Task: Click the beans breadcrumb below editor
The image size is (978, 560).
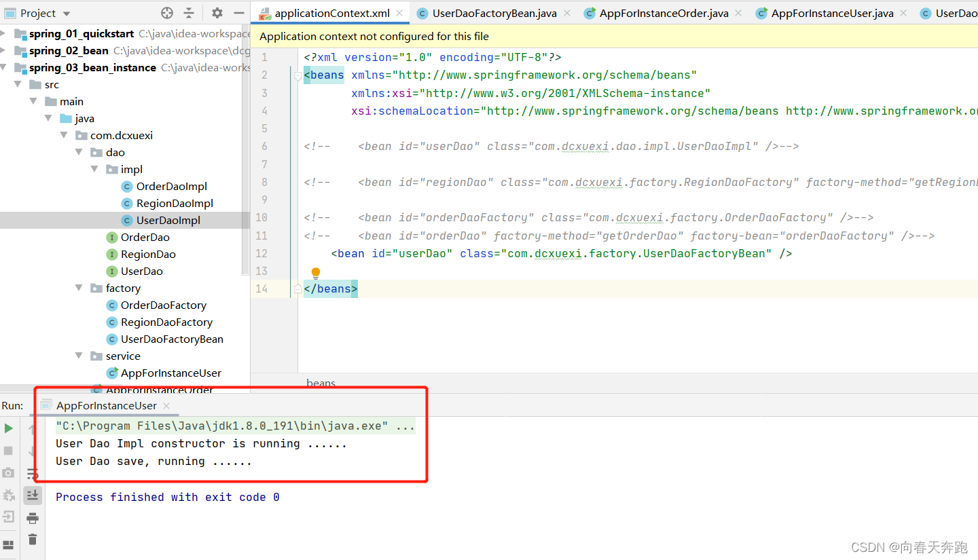Action: [x=321, y=384]
